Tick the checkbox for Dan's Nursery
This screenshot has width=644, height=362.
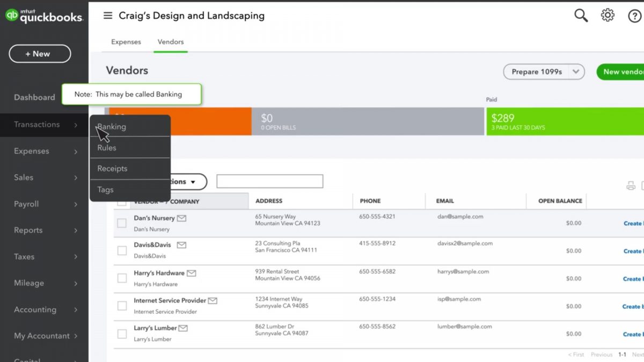coord(122,223)
